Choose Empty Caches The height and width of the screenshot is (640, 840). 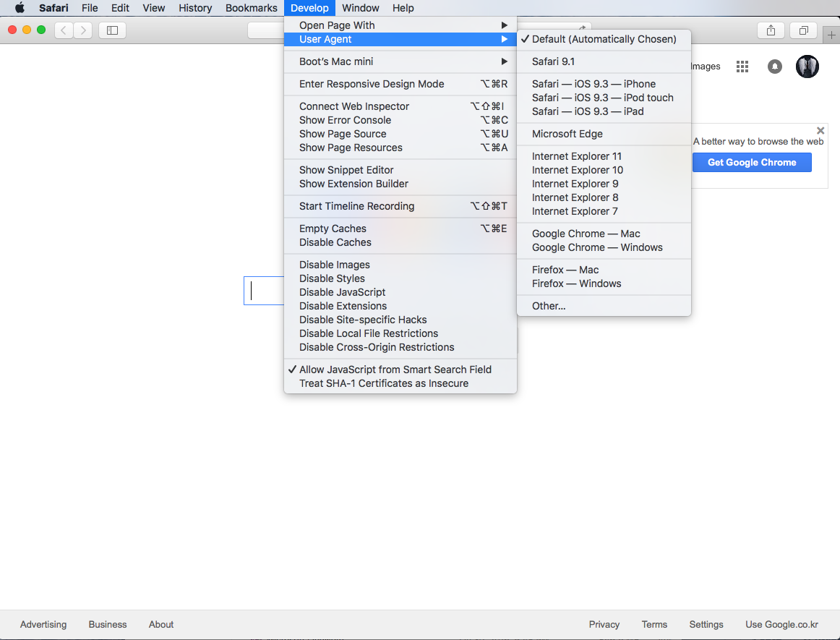coord(400,229)
